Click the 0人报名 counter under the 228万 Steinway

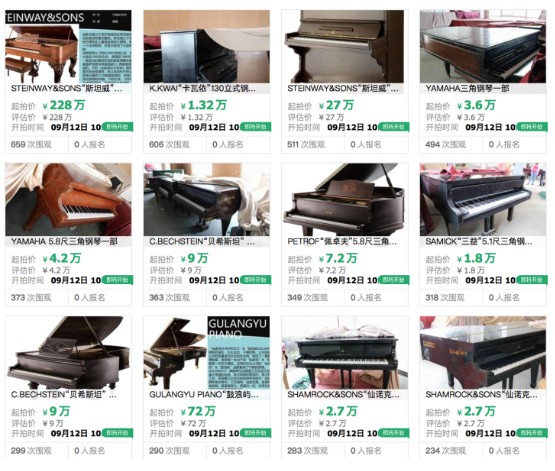(90, 144)
